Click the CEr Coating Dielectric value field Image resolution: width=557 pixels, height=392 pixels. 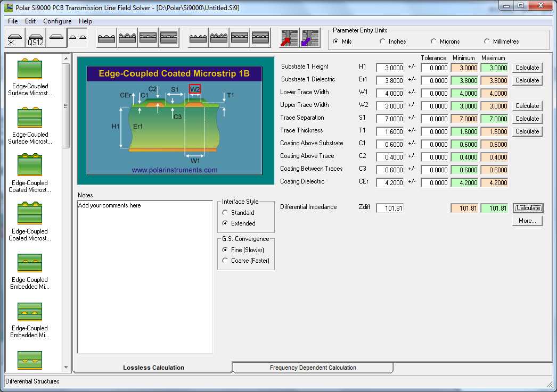(x=390, y=182)
